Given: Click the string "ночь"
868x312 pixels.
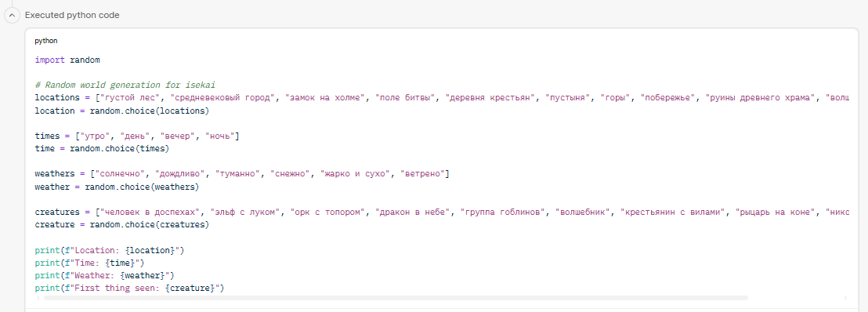Looking at the screenshot, I should pyautogui.click(x=219, y=136).
